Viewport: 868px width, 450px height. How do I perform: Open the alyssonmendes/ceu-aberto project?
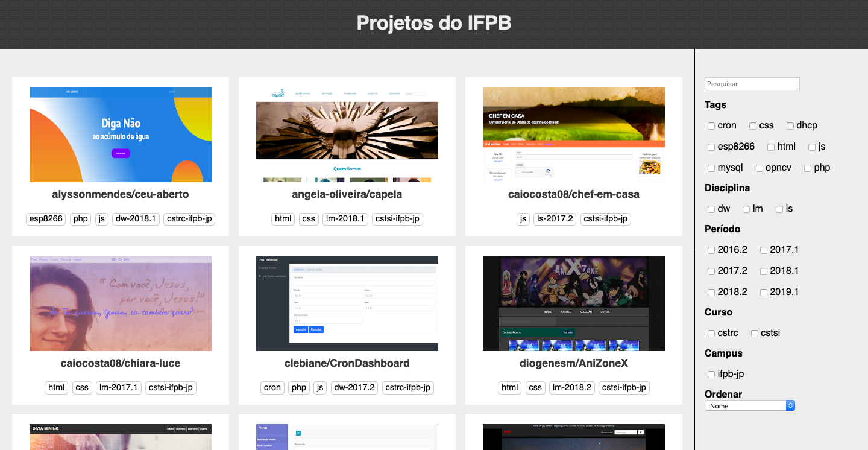(121, 194)
